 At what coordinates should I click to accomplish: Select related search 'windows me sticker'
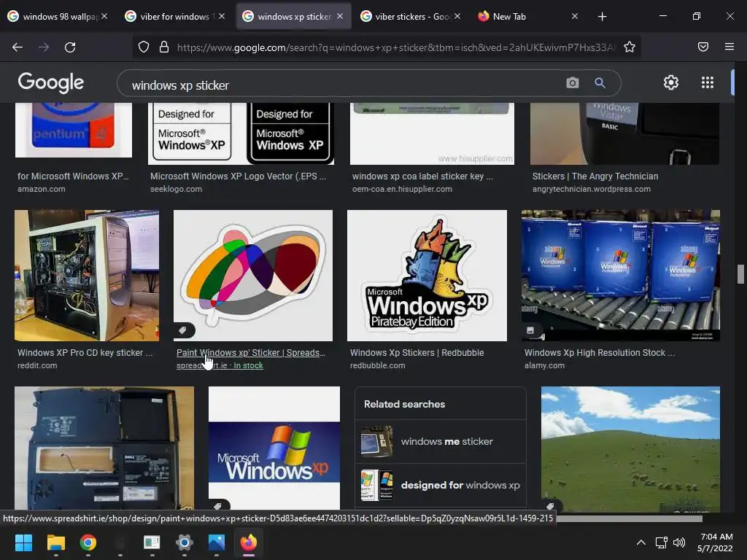click(x=440, y=441)
